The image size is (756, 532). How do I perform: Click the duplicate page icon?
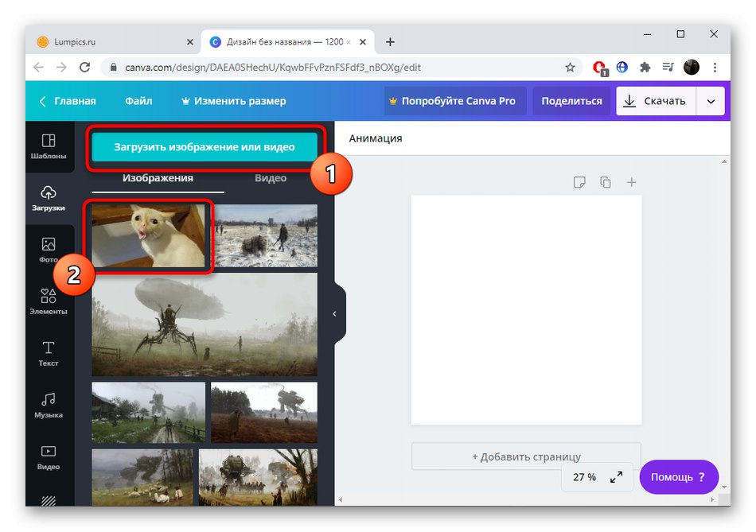pos(606,181)
